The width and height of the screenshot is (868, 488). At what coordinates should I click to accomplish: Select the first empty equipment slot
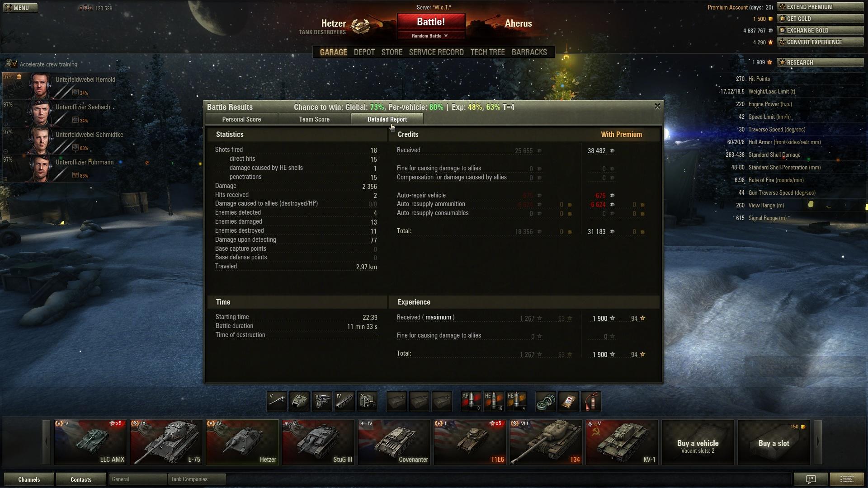(x=396, y=401)
